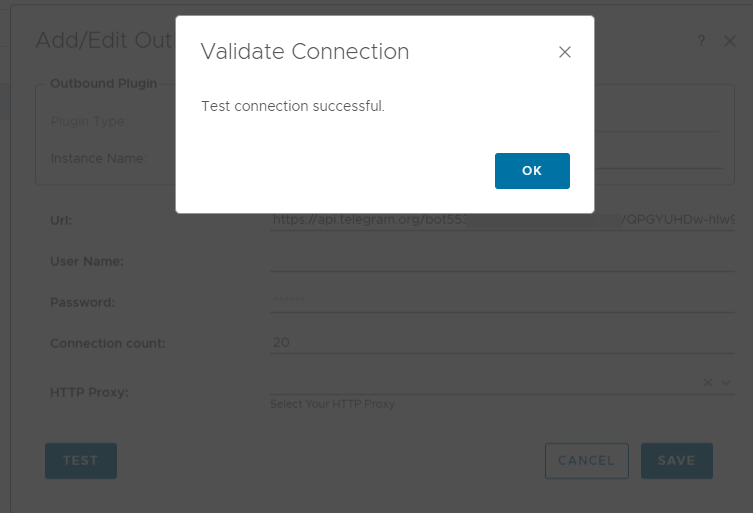The image size is (753, 513).
Task: Expand the HTTP Proxy dropdown
Action: click(x=726, y=382)
